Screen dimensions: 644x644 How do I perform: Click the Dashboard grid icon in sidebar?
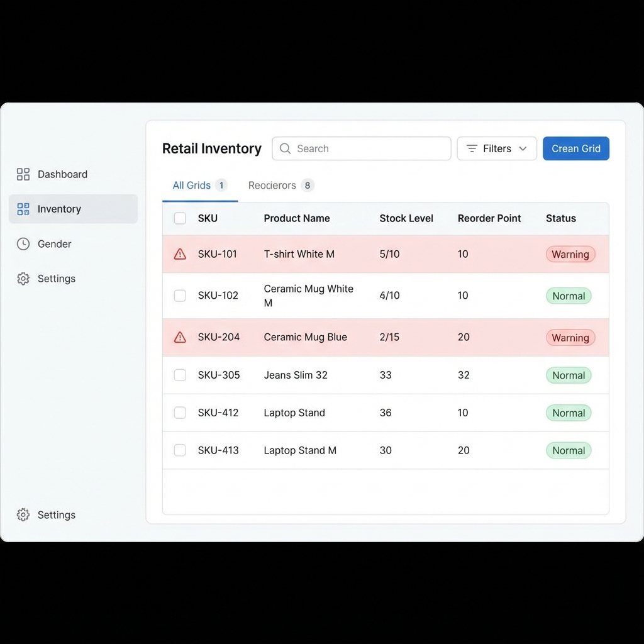(23, 174)
